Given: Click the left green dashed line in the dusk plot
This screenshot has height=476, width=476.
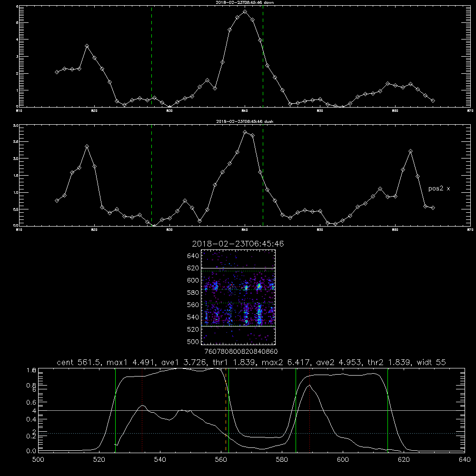Looking at the screenshot, I should click(x=151, y=175).
